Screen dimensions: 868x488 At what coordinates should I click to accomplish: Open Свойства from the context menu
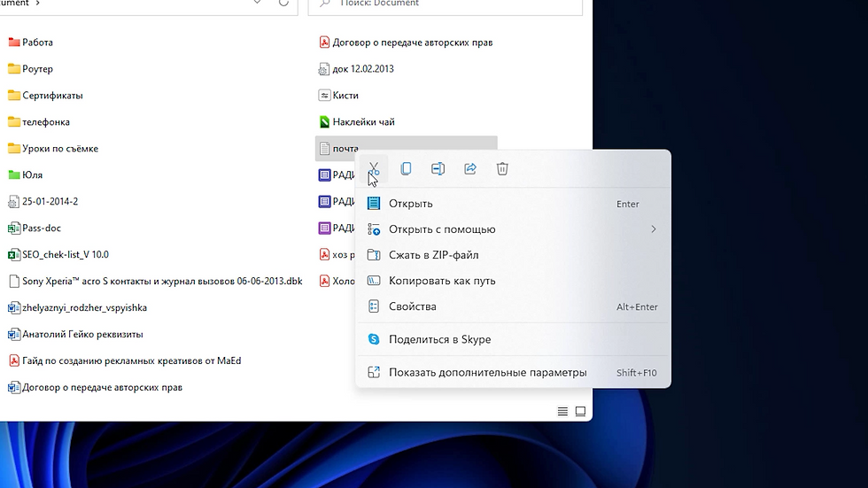point(513,306)
